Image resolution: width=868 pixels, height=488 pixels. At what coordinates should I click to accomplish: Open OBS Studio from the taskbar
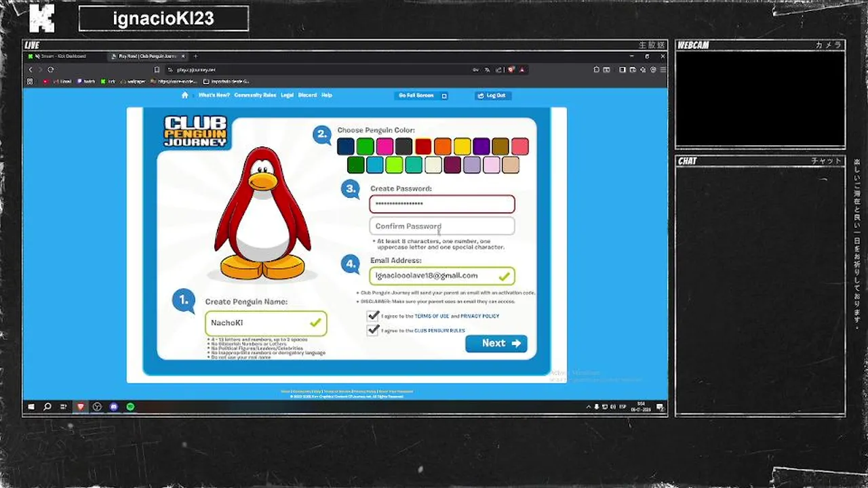[97, 407]
